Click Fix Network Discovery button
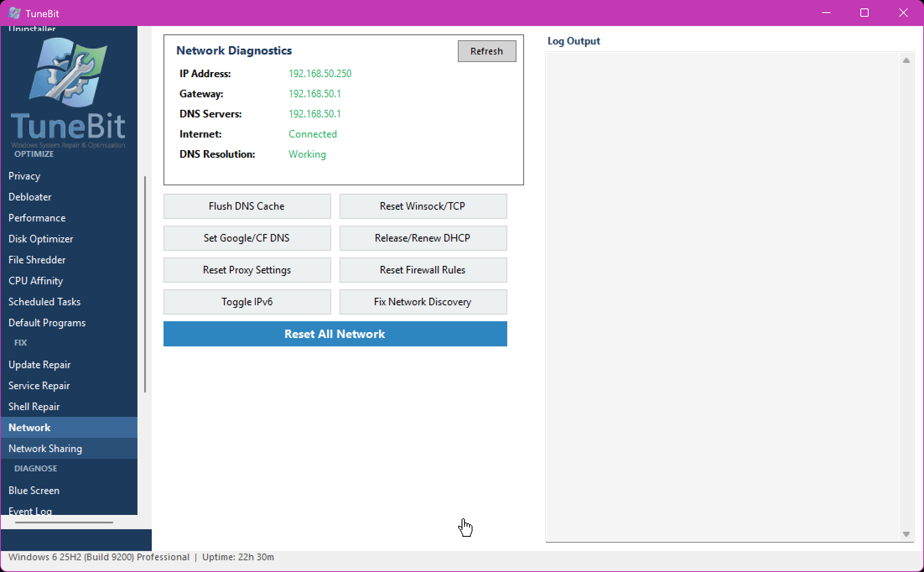924x572 pixels. [423, 302]
